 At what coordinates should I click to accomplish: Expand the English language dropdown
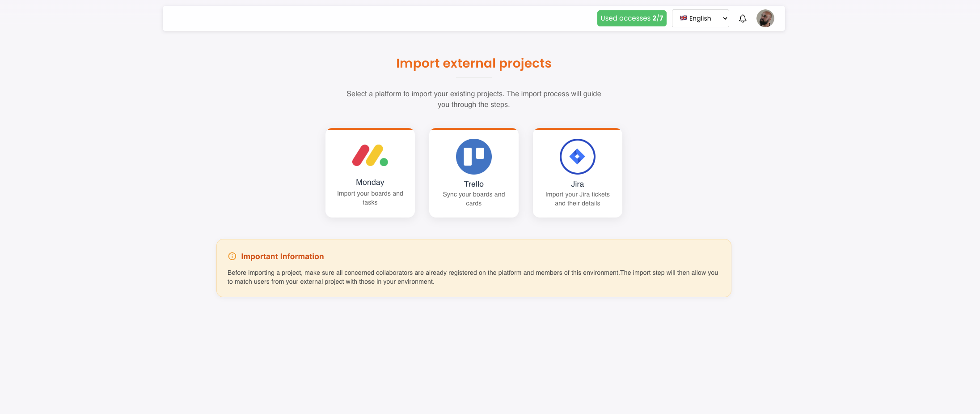tap(700, 18)
